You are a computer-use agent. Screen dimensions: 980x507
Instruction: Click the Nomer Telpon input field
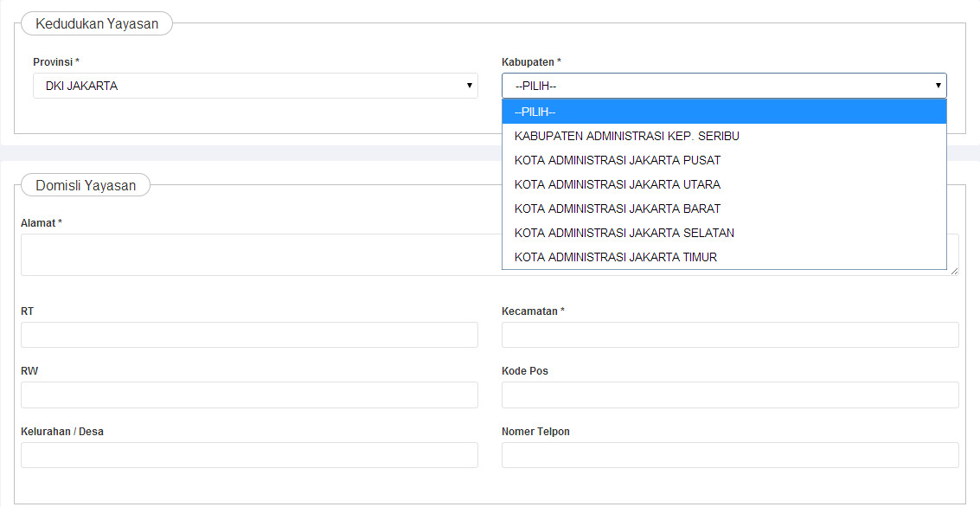tap(729, 455)
